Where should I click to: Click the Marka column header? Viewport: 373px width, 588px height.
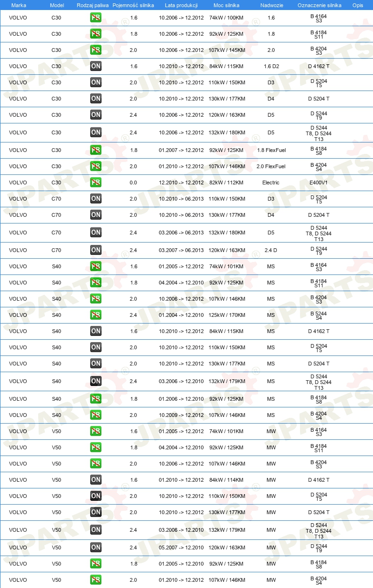19,5
